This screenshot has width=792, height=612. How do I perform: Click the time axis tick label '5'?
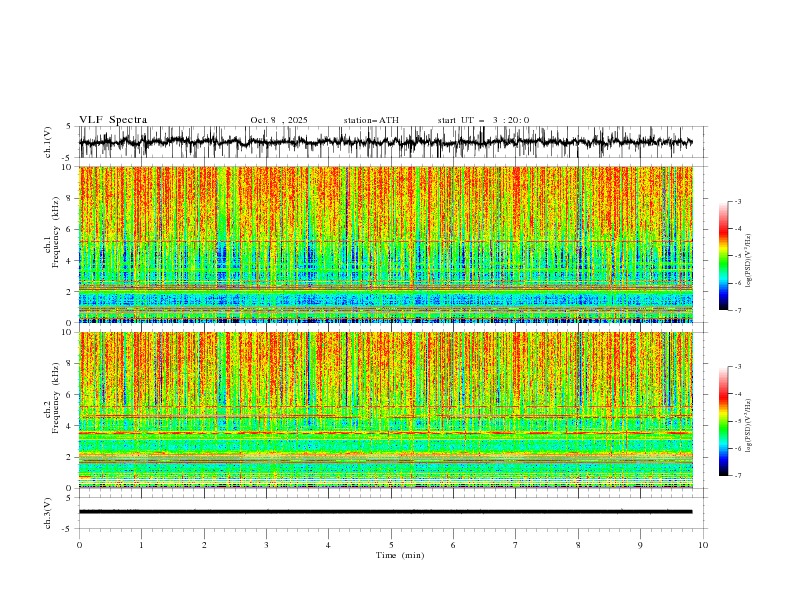(391, 545)
